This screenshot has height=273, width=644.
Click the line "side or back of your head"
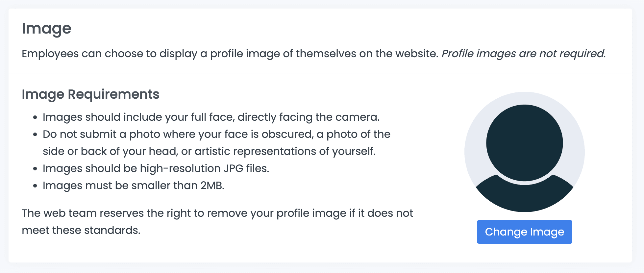209,151
